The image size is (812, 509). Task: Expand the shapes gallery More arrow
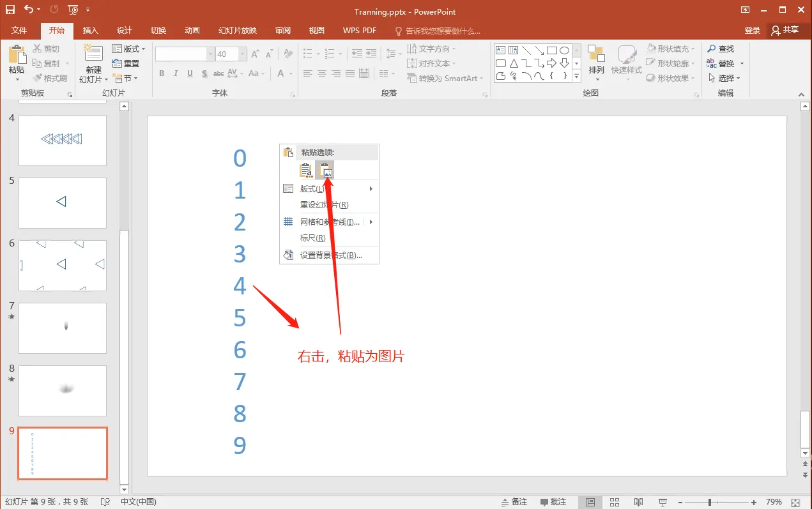pos(576,77)
